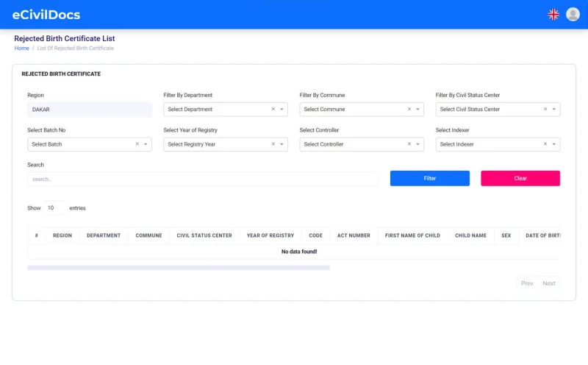The width and height of the screenshot is (588, 365).
Task: Expand the Select Registry Year arrow
Action: click(282, 144)
